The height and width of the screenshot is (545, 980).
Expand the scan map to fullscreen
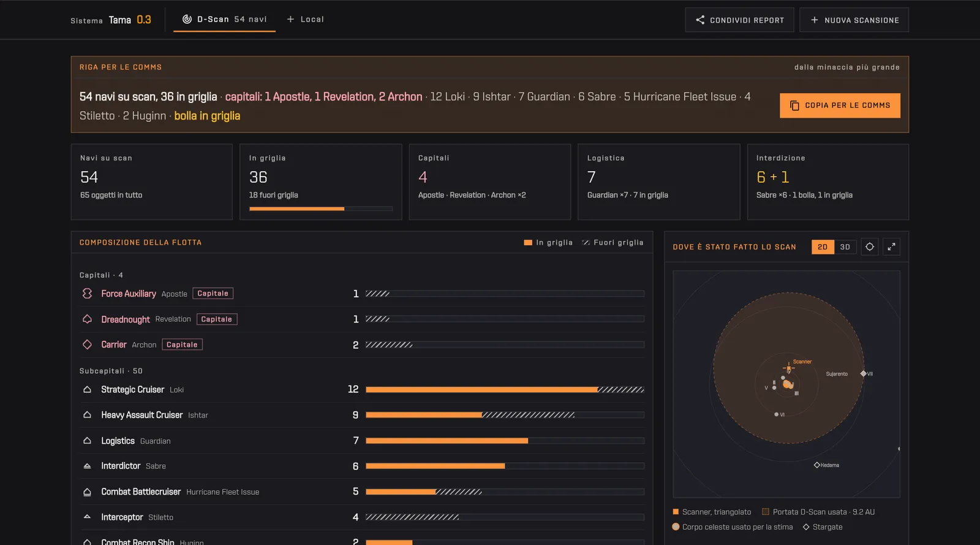pos(892,246)
